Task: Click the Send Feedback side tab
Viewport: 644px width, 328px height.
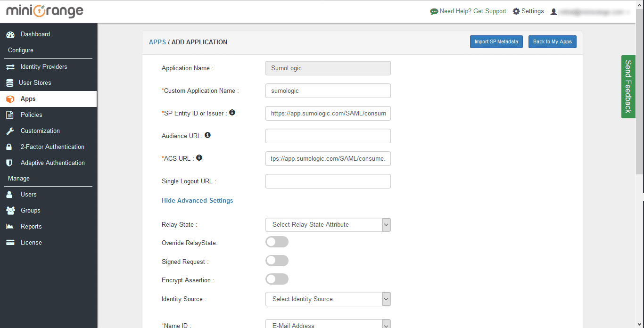Action: coord(628,87)
